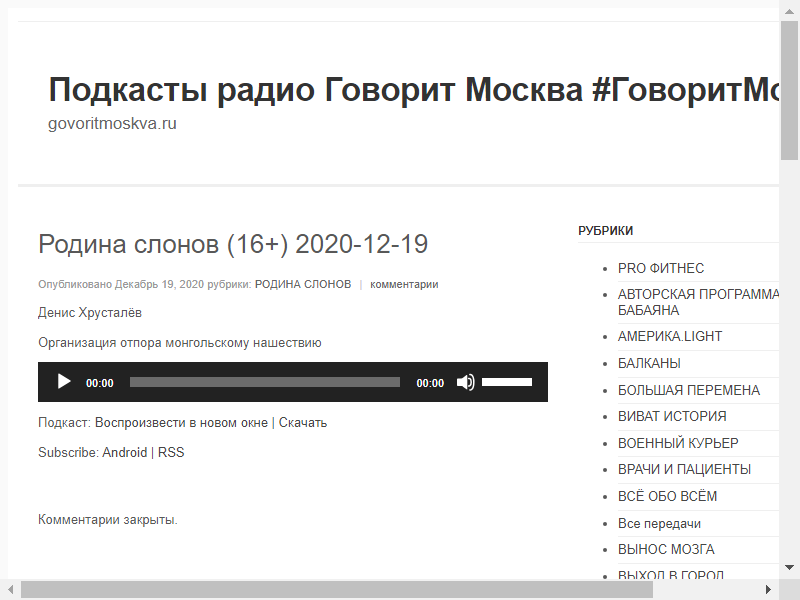Open АВТОРСКАЯ ПРОГРАММА БАБАЯНА category

tap(698, 302)
